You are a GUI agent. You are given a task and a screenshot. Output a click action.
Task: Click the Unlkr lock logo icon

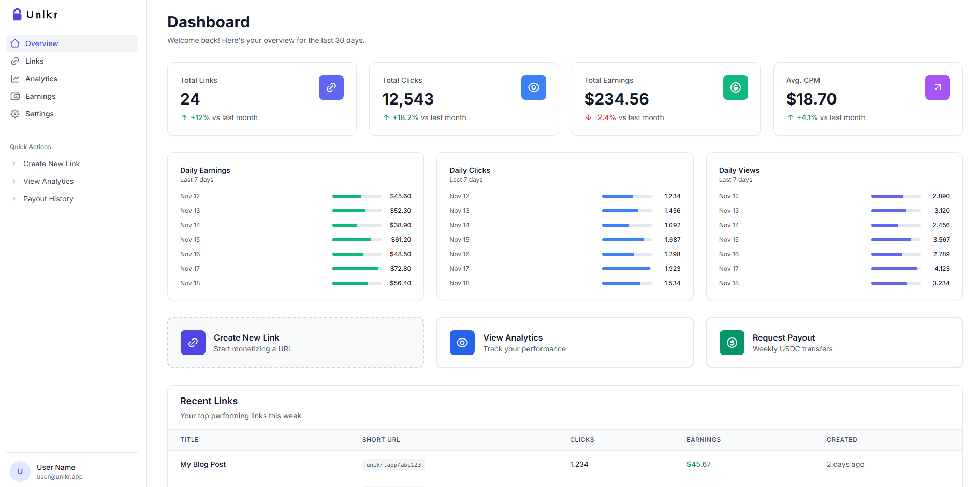tap(17, 14)
